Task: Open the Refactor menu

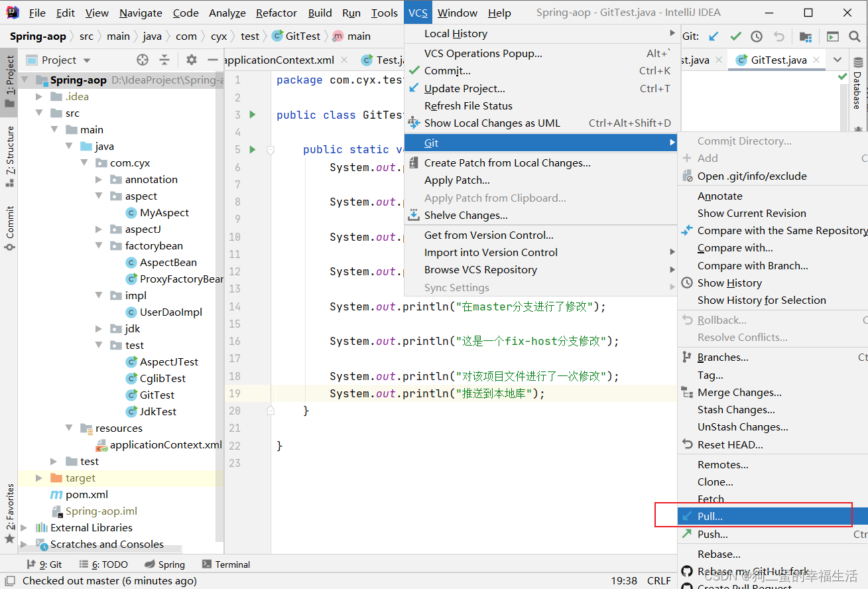Action: tap(277, 13)
